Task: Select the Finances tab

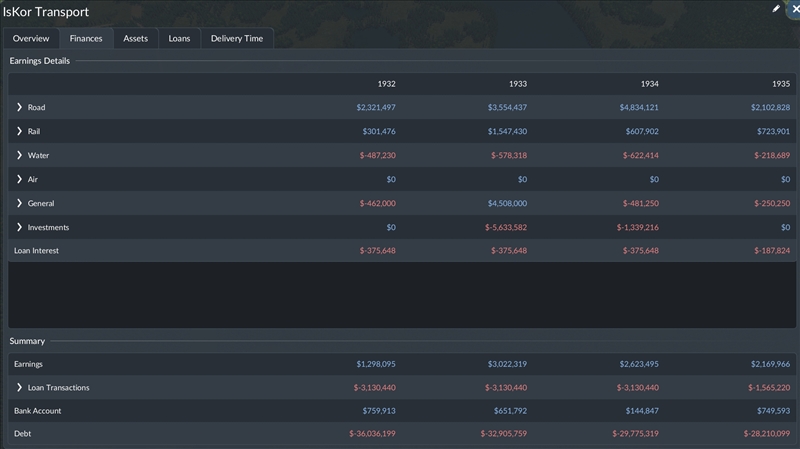Action: pyautogui.click(x=86, y=38)
